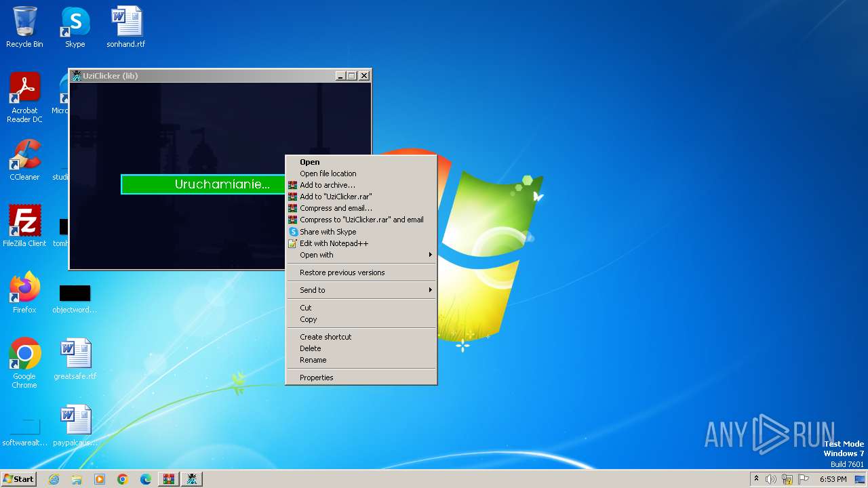
Task: Open Acrobat Reader DC desktop shortcut
Action: click(x=24, y=98)
